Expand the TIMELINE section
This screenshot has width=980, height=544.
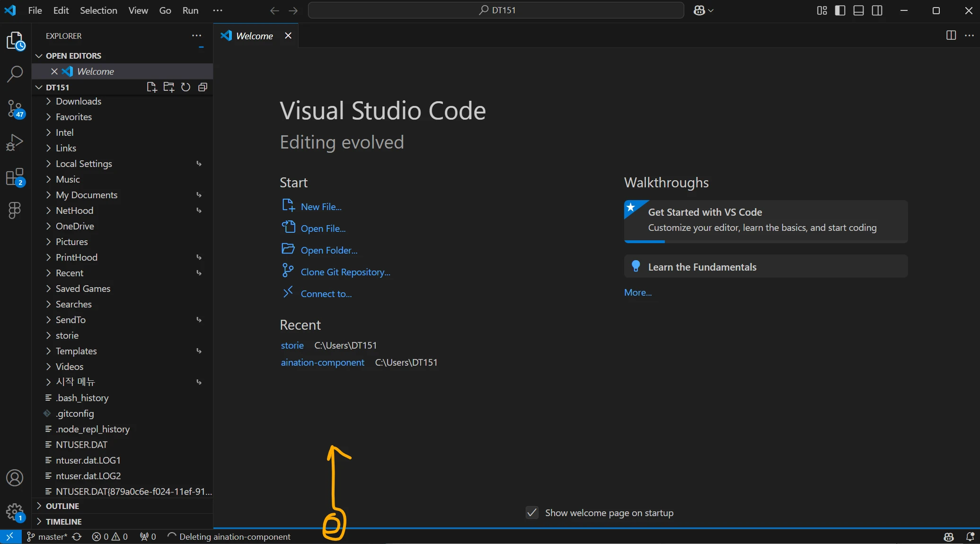122,522
